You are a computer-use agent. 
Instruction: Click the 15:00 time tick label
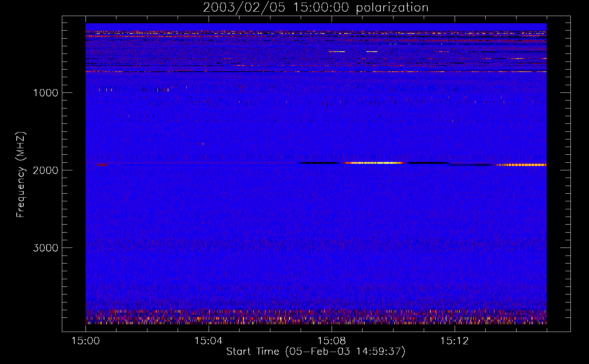coord(86,341)
